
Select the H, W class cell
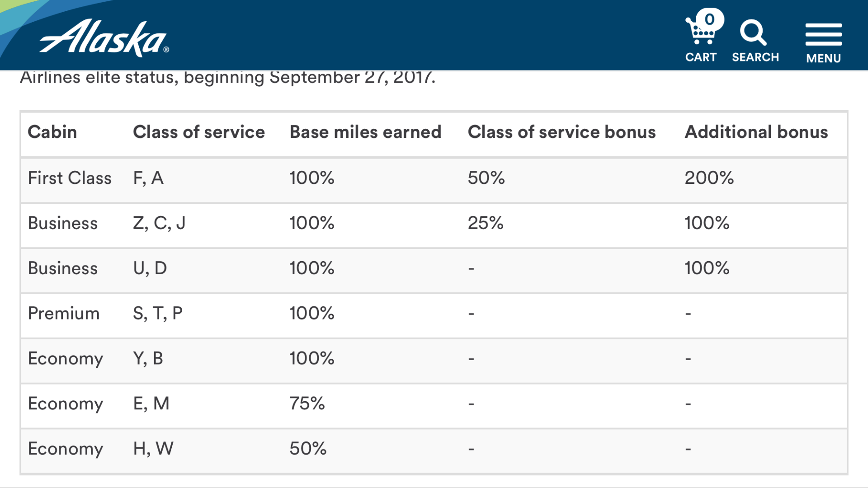tap(153, 449)
